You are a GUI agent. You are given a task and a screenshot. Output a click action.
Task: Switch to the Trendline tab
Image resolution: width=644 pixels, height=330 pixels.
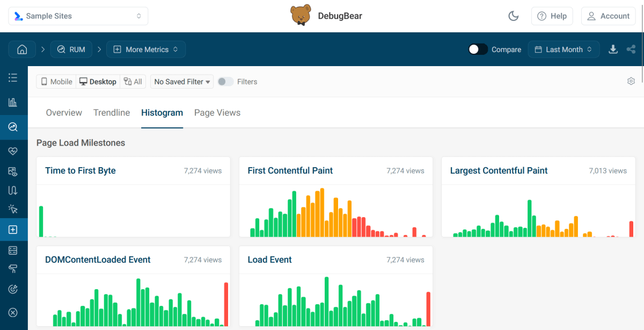pos(111,113)
